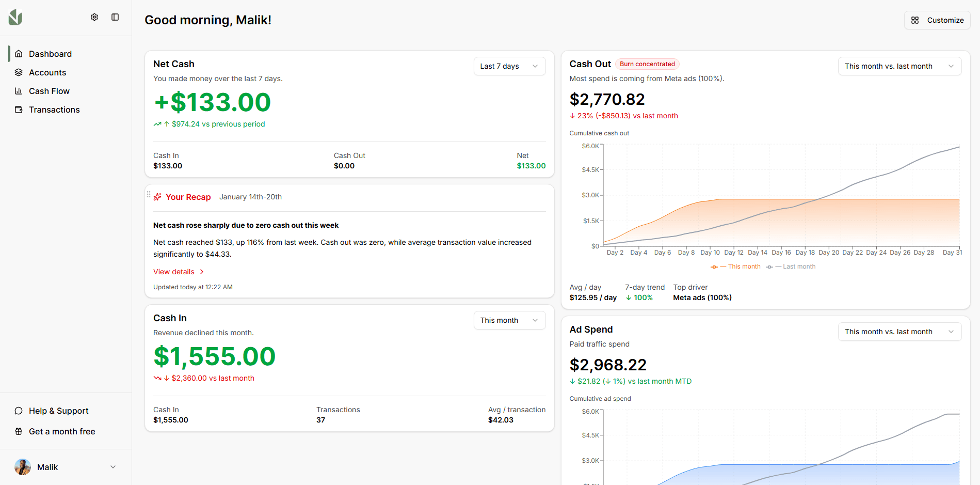Image resolution: width=980 pixels, height=485 pixels.
Task: Click the Accounts stack icon in sidebar
Action: coord(19,72)
